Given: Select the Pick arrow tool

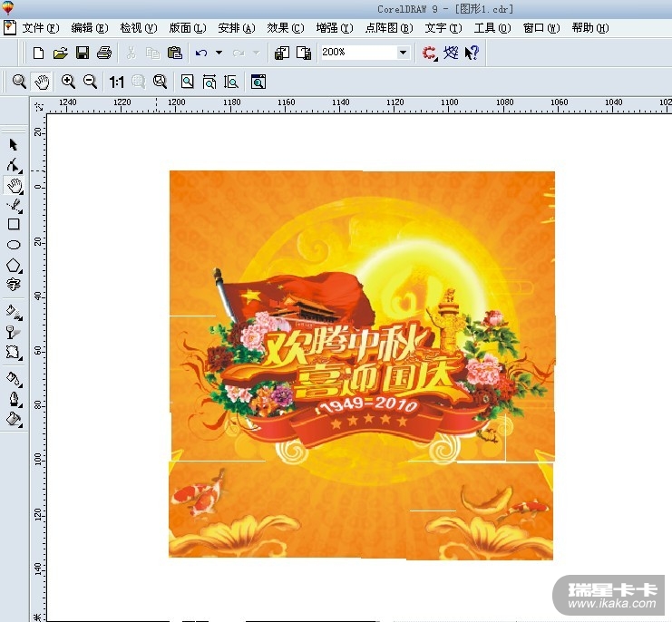Looking at the screenshot, I should (x=14, y=145).
